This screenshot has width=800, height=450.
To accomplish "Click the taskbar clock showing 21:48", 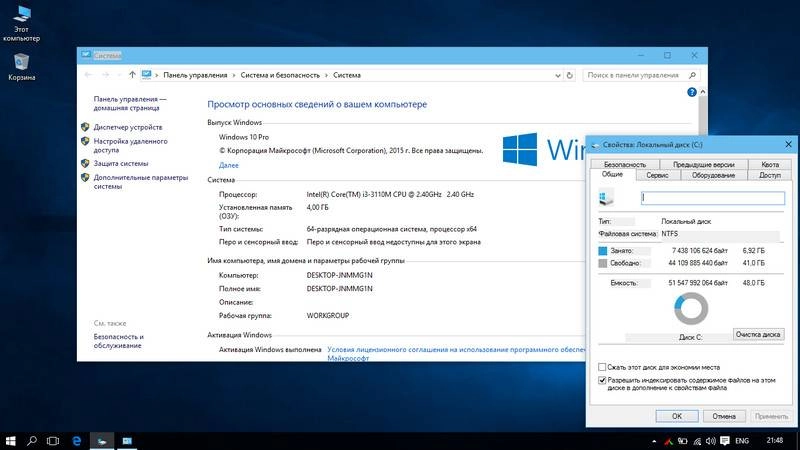I will tap(774, 440).
